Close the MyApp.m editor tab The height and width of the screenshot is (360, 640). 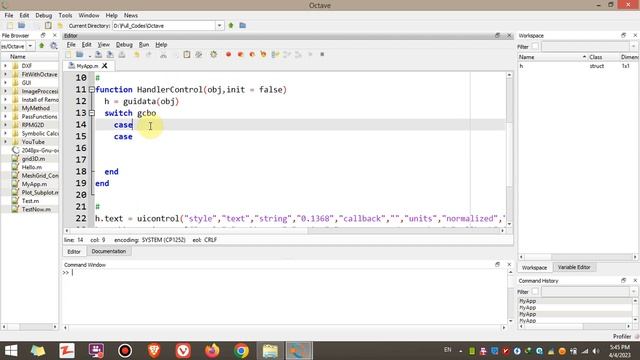(105, 65)
